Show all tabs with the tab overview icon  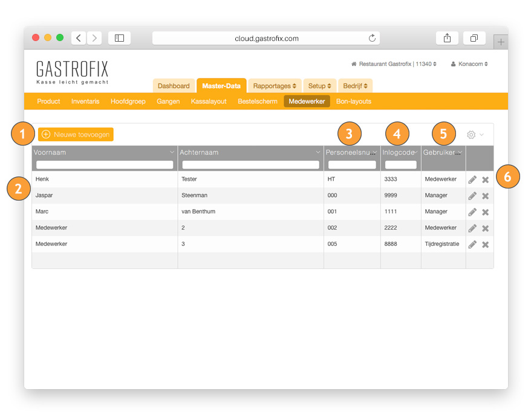coord(474,38)
